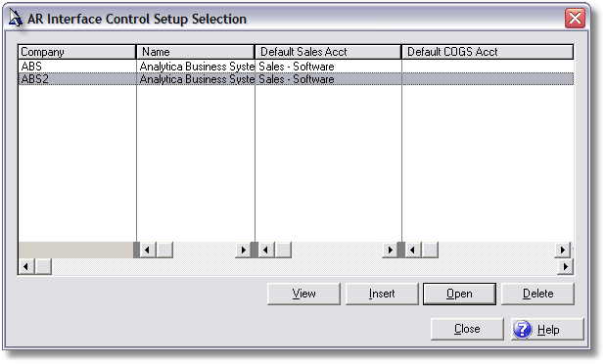Close window via red X button
Screen dimensions: 605x364
tap(575, 19)
